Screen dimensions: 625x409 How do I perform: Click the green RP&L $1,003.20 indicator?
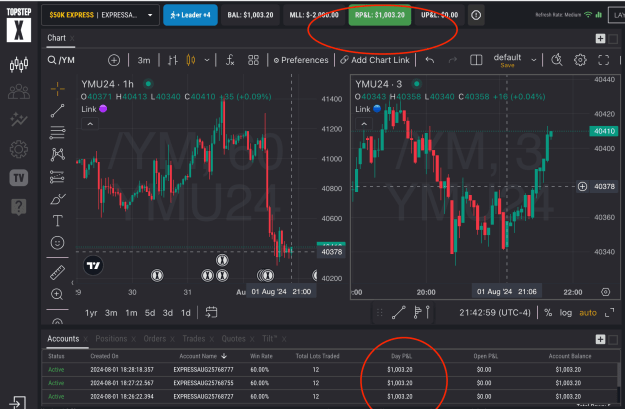click(380, 15)
